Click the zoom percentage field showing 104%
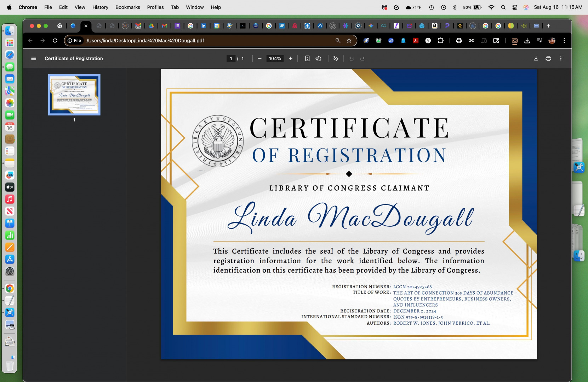The image size is (588, 382). click(275, 58)
